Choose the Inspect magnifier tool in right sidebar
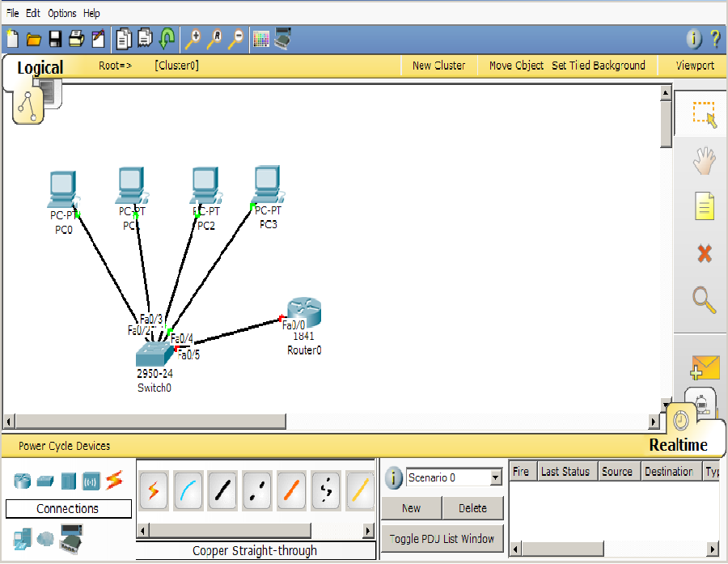 coord(704,300)
